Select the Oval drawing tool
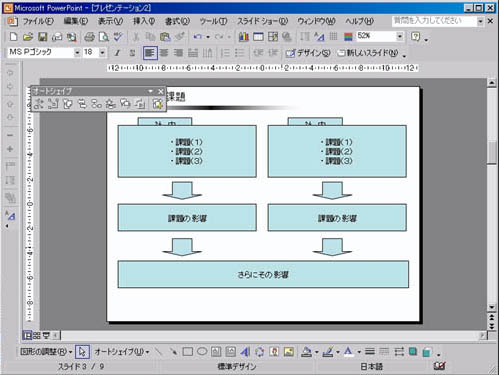499x375 pixels. point(202,351)
